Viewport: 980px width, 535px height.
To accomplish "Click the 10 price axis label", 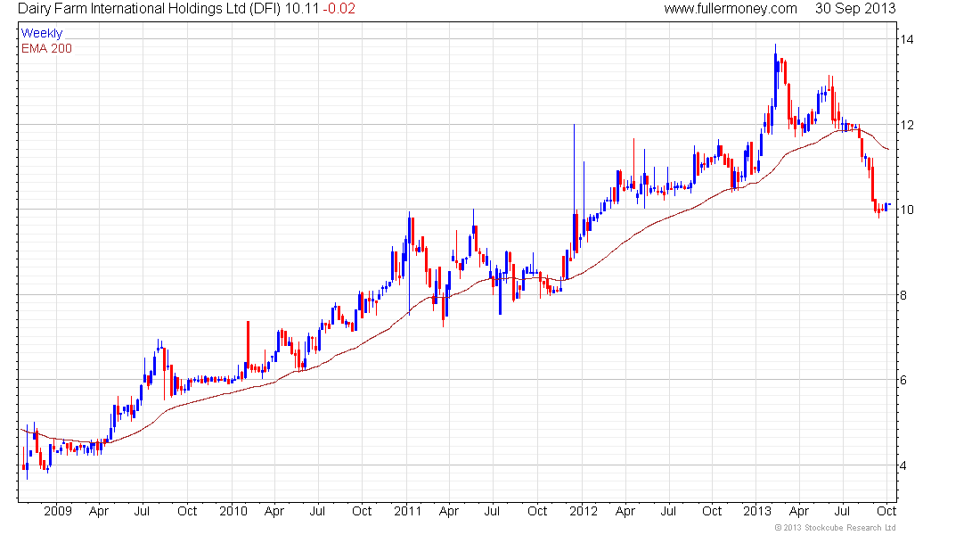I will pyautogui.click(x=906, y=210).
